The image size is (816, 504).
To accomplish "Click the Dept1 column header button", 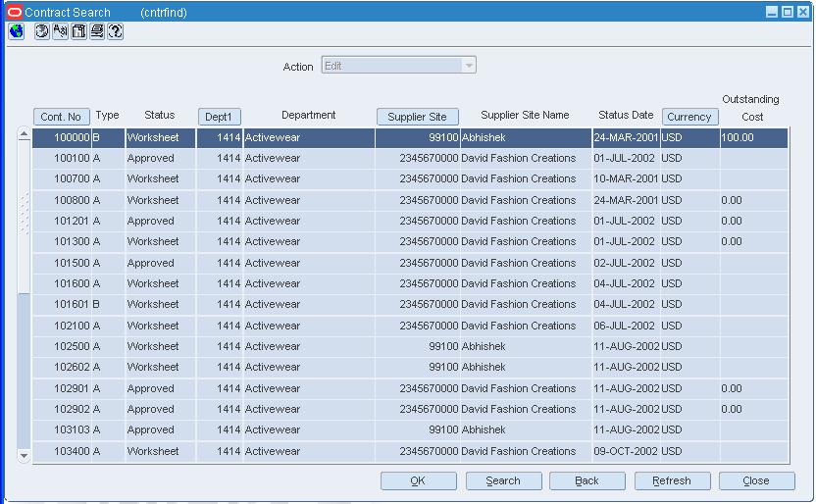I will (x=219, y=117).
